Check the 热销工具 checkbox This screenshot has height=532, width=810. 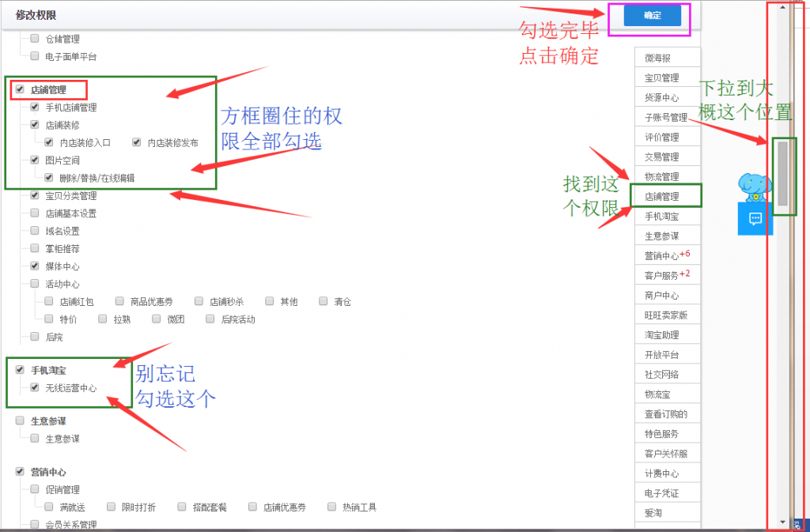click(x=332, y=507)
